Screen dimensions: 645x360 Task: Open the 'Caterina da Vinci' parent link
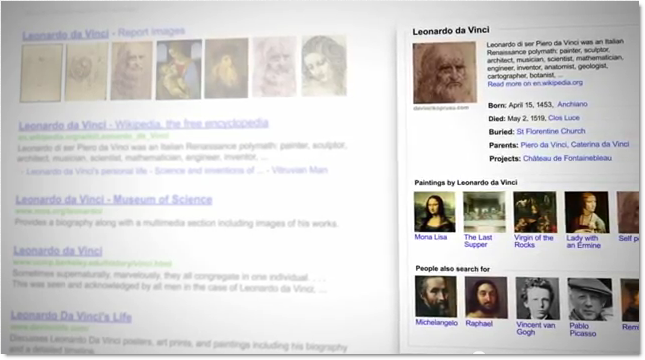pyautogui.click(x=600, y=144)
